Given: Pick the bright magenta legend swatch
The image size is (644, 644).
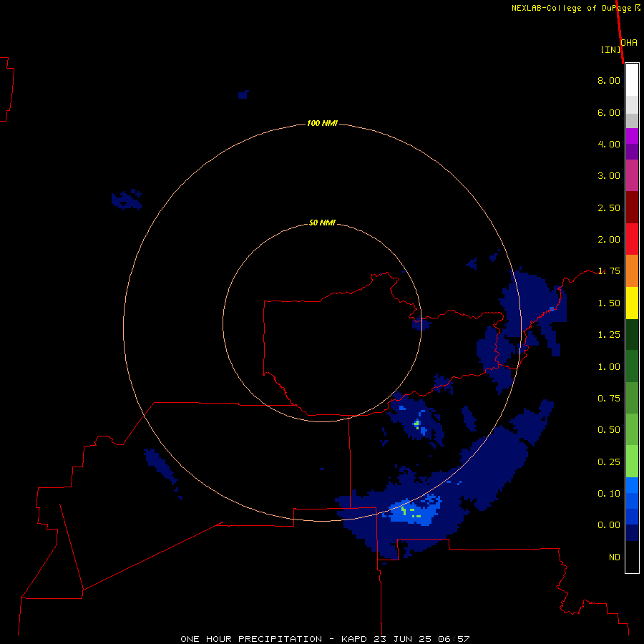Looking at the screenshot, I should click(632, 136).
